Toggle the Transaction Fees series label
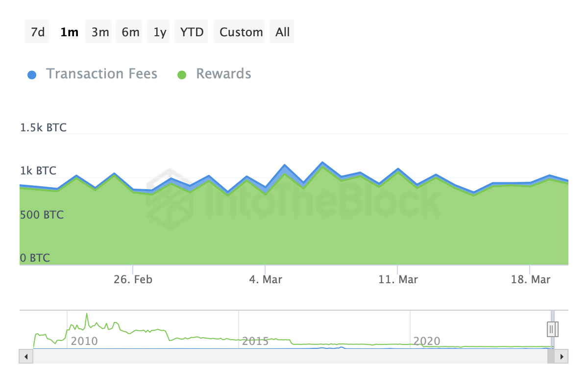 [101, 74]
